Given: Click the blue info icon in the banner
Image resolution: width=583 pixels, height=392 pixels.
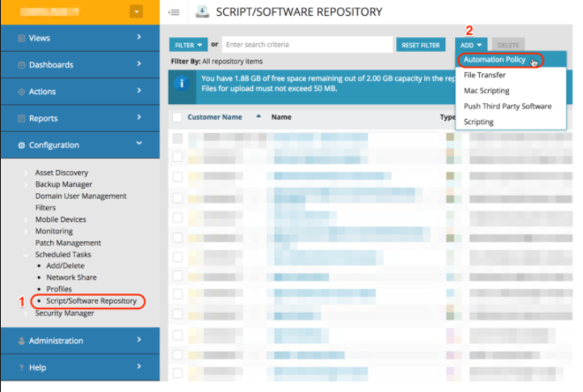Looking at the screenshot, I should pyautogui.click(x=180, y=84).
